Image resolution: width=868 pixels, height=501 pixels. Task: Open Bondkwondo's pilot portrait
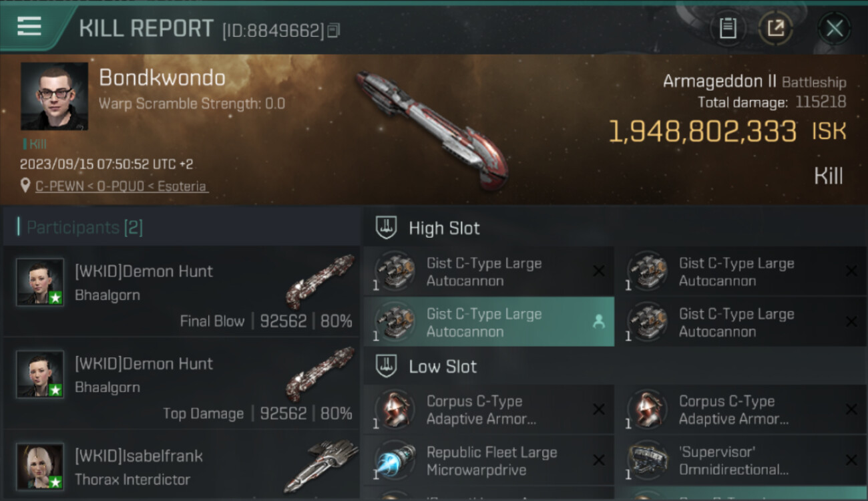pyautogui.click(x=55, y=96)
